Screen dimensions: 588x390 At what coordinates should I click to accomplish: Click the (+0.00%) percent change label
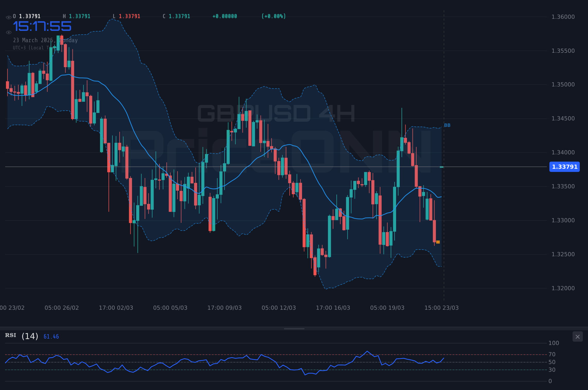tap(273, 16)
